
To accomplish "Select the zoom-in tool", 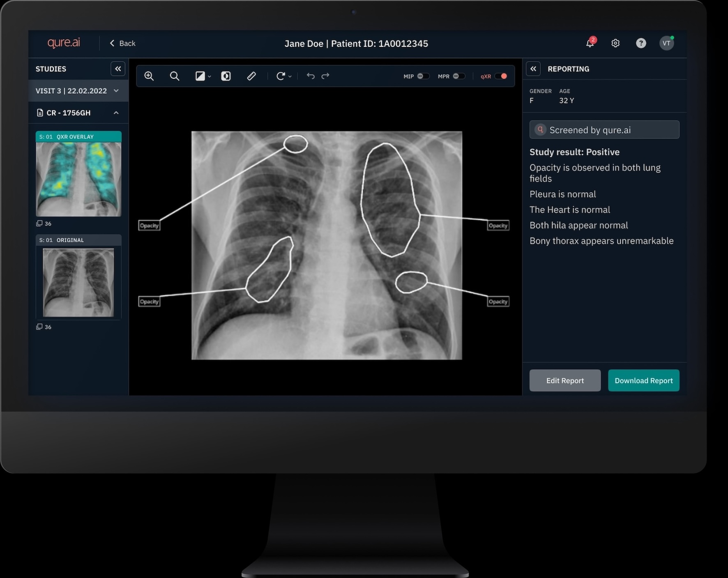I will (x=149, y=76).
